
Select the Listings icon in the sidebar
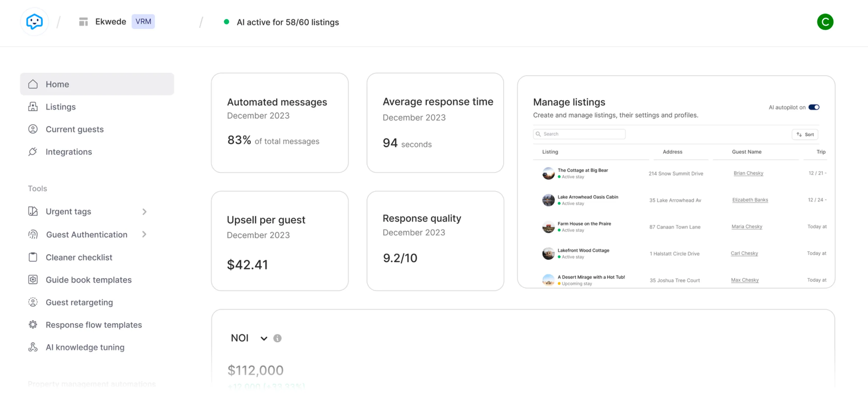33,106
